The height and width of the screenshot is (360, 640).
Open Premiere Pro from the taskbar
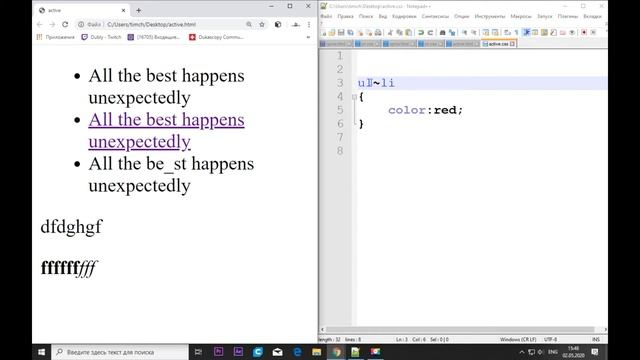click(218, 352)
